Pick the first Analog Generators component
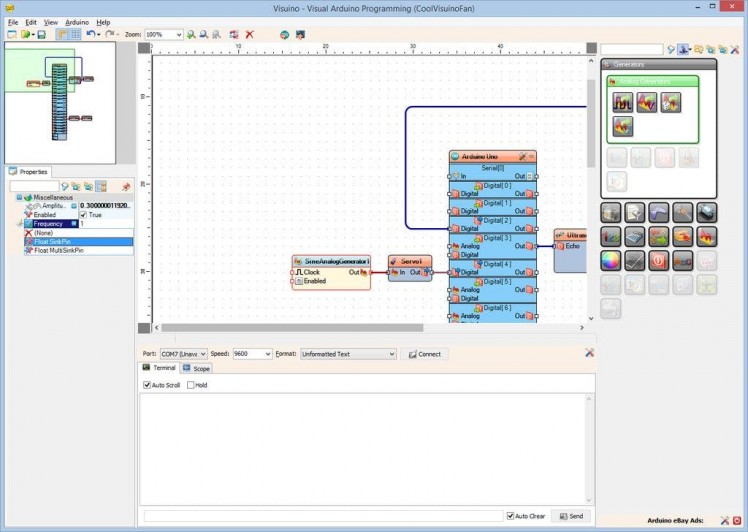The height and width of the screenshot is (532, 748). click(x=623, y=102)
